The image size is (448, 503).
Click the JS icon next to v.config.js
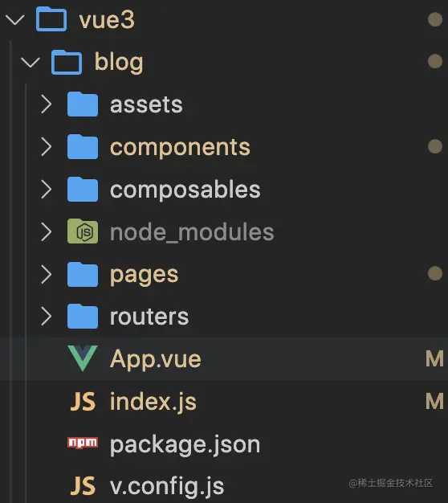(83, 486)
